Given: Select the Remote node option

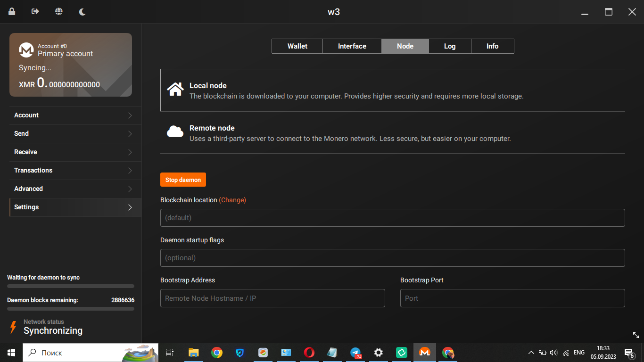Looking at the screenshot, I should click(350, 133).
